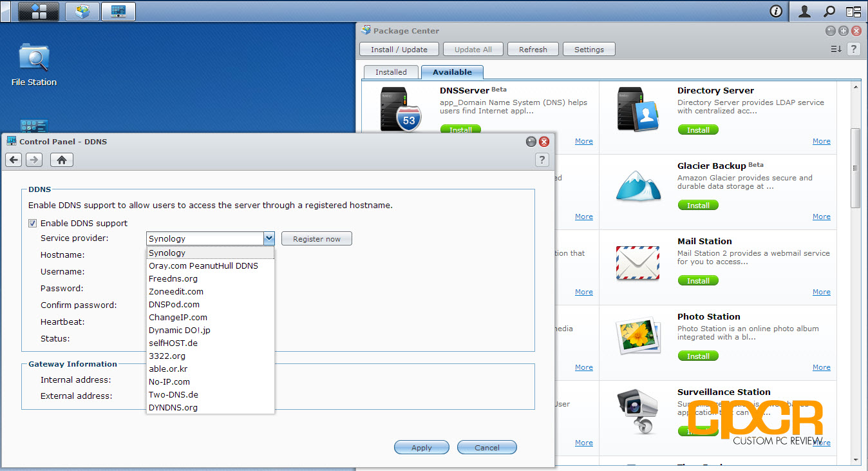868x471 pixels.
Task: Choose Oray.com PeanutHull DDNS option
Action: tap(211, 266)
